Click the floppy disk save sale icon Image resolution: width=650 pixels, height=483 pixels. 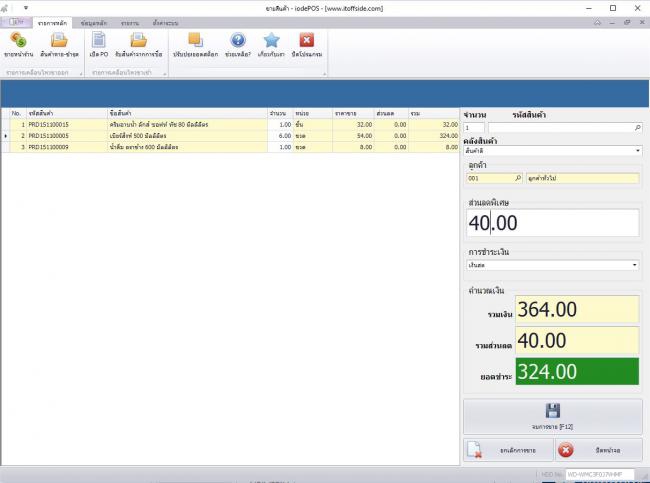click(553, 410)
